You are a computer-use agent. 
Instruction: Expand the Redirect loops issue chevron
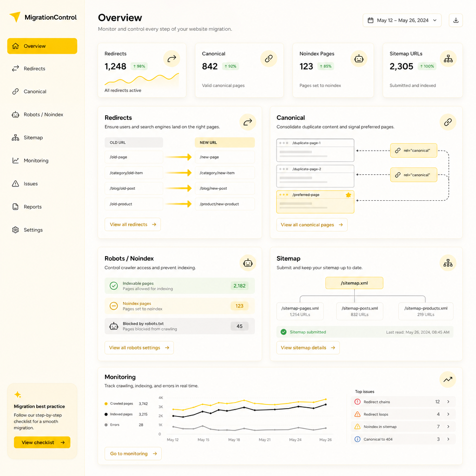pyautogui.click(x=449, y=414)
